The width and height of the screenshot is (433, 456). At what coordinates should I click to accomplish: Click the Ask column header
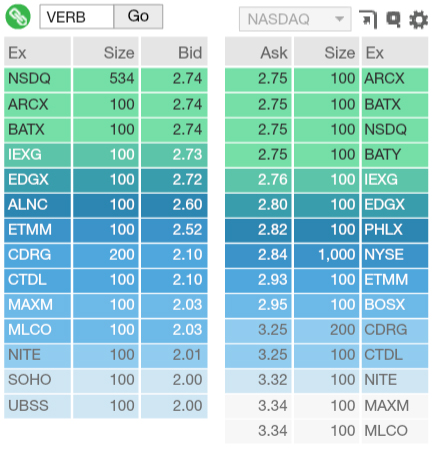(x=258, y=52)
